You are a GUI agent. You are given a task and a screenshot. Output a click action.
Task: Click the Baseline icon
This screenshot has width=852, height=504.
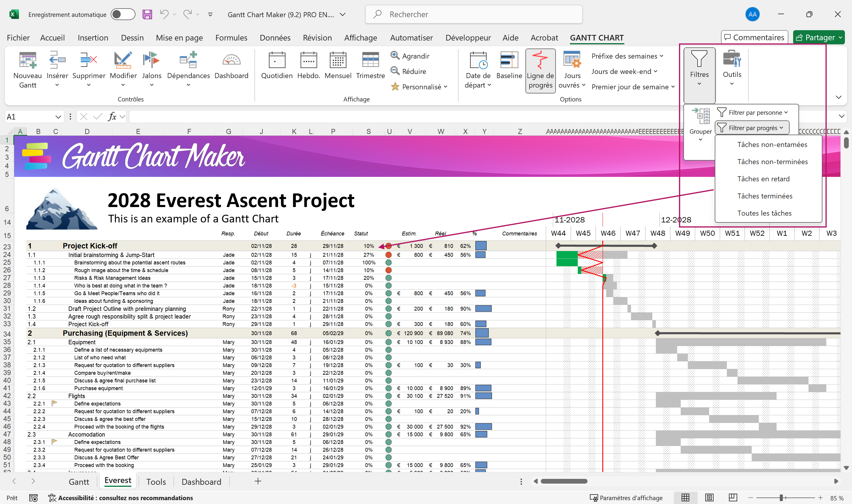pos(509,60)
